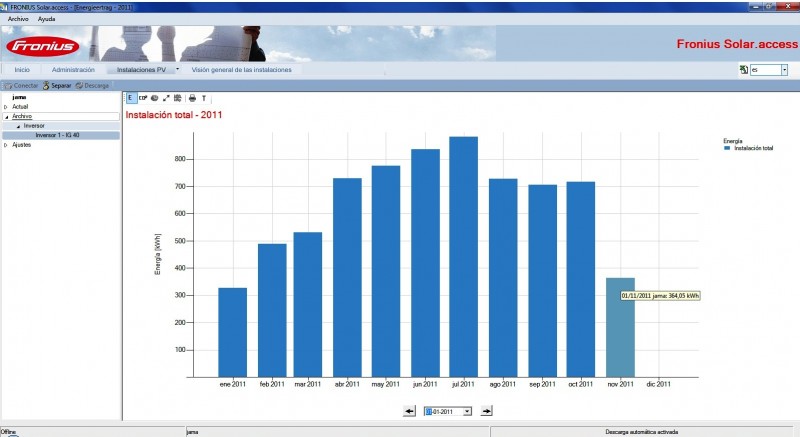Image resolution: width=800 pixels, height=437 pixels.
Task: Open the dropdown arrow next to Instalaciones PV
Action: point(178,69)
